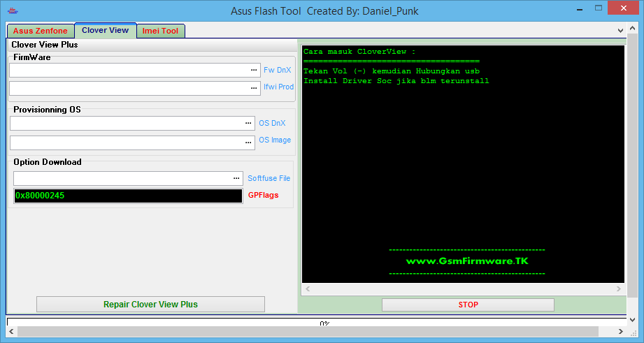Viewport: 644px width, 343px height.
Task: Click the OS Image label
Action: point(275,140)
